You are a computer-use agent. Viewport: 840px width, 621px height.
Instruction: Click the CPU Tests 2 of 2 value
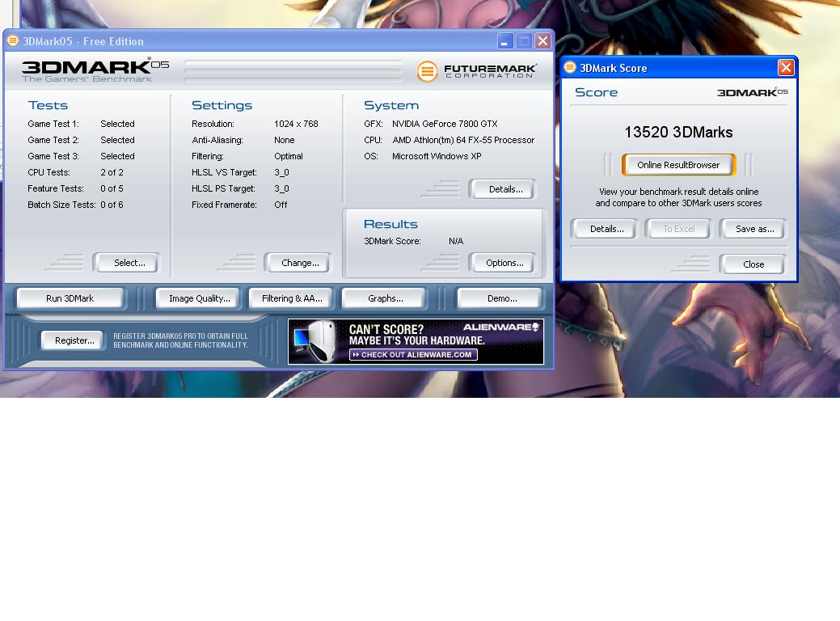point(112,172)
